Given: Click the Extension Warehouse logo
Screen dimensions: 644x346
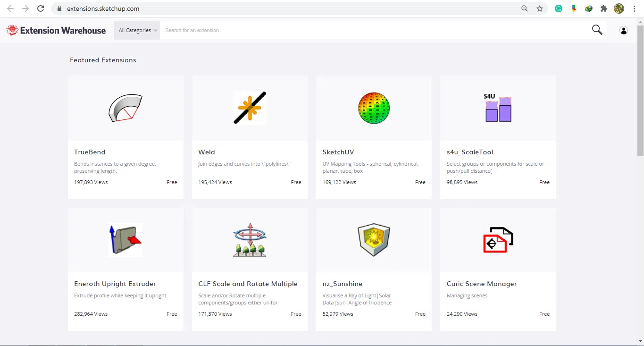Looking at the screenshot, I should coord(56,31).
